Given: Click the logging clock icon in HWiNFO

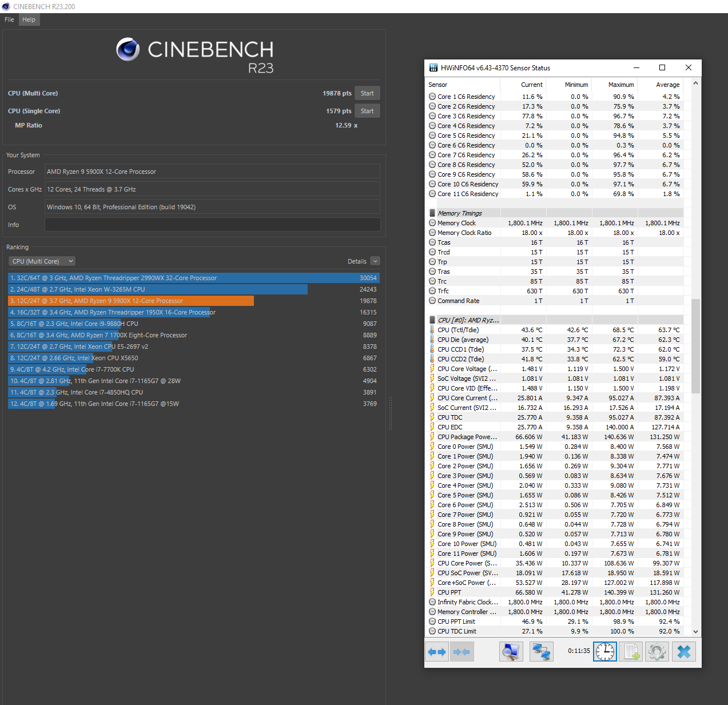Looking at the screenshot, I should click(x=605, y=651).
